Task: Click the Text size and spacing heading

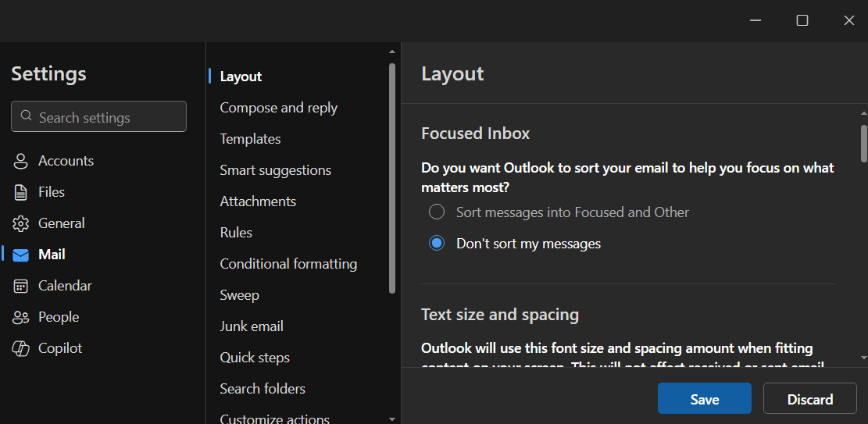Action: click(x=500, y=315)
